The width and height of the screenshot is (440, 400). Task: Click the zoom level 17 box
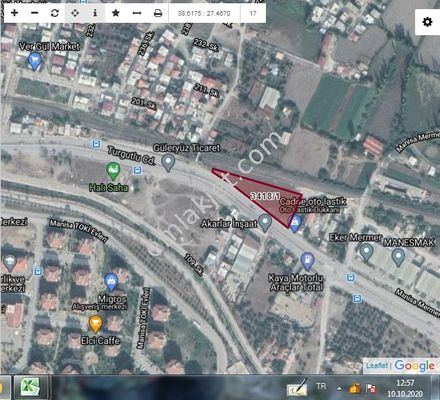tap(253, 13)
